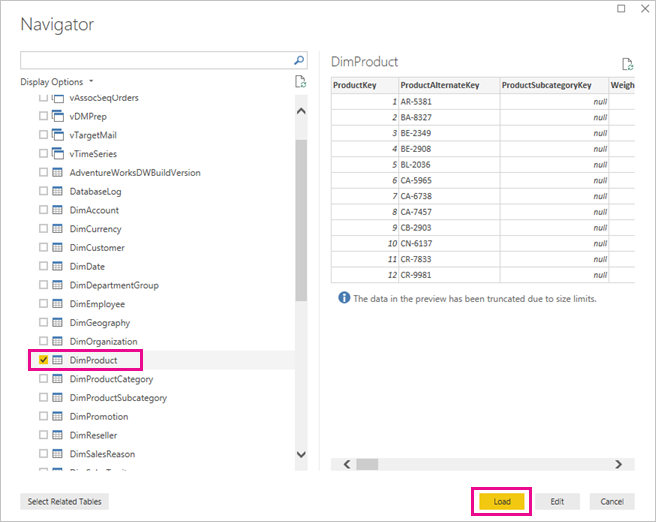Click the DimProduct table icon

coord(57,360)
